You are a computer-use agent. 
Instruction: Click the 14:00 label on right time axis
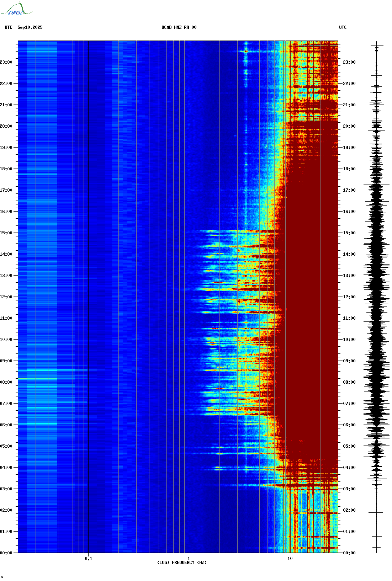click(x=349, y=254)
